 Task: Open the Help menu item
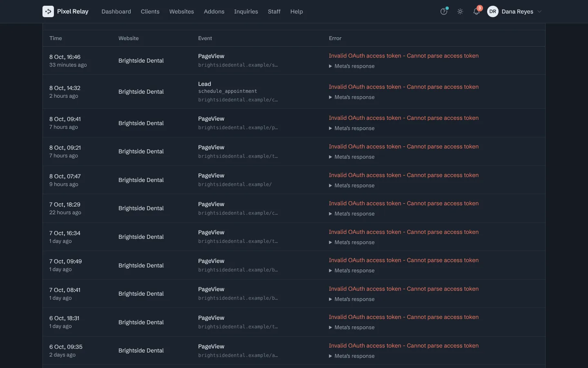pos(296,11)
